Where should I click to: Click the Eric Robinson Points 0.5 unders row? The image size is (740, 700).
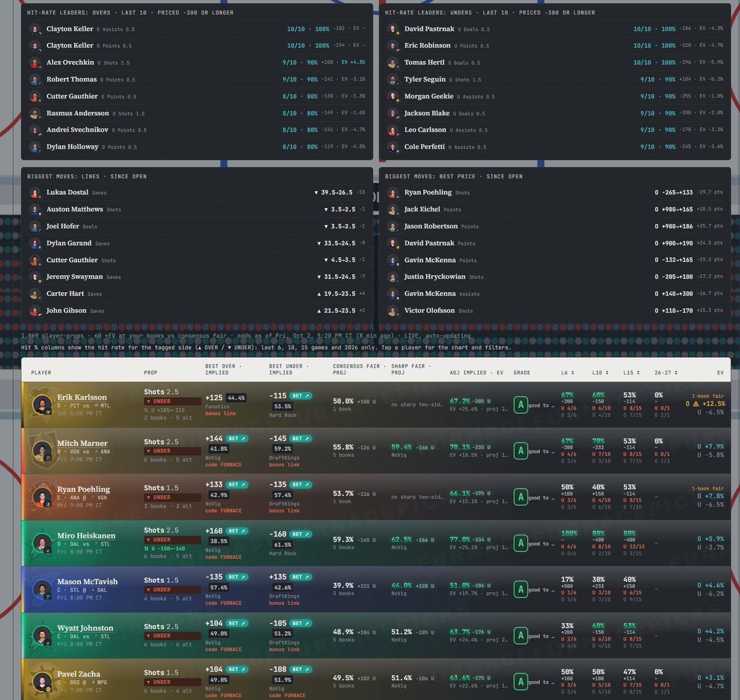click(555, 46)
